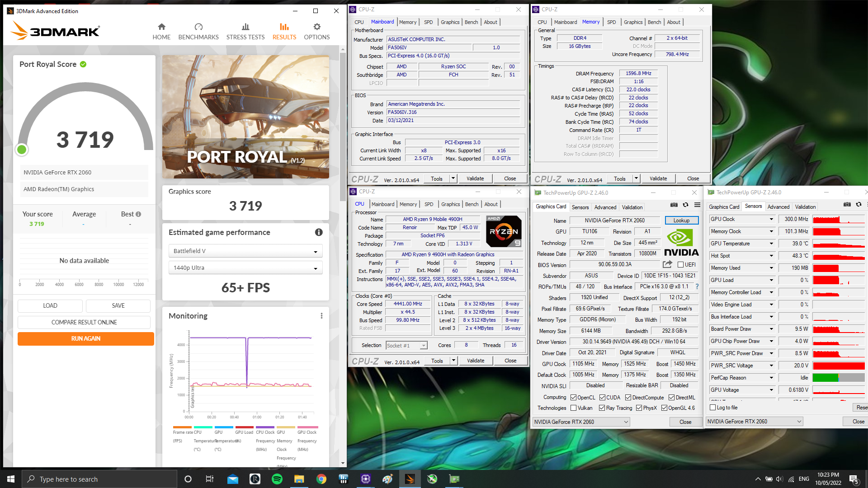Open the 3DMark HOME page
The width and height of the screenshot is (868, 488).
pyautogui.click(x=161, y=32)
